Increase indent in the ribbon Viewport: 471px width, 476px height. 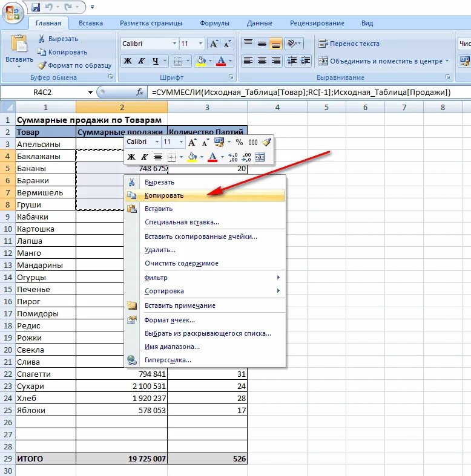305,61
